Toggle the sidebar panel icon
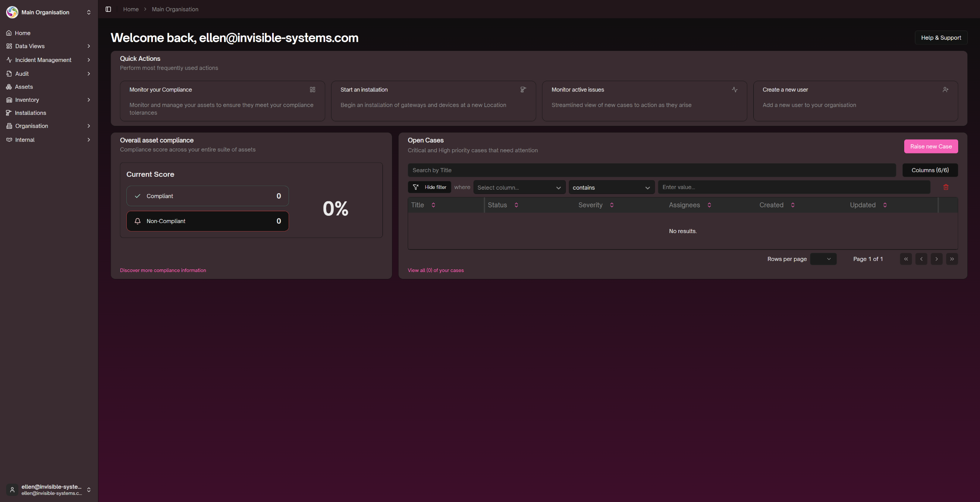 [108, 9]
